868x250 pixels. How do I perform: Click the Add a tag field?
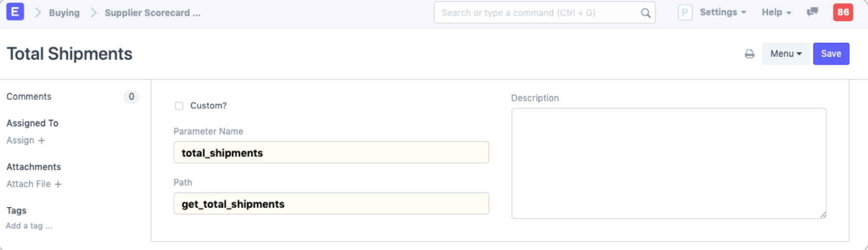click(29, 226)
